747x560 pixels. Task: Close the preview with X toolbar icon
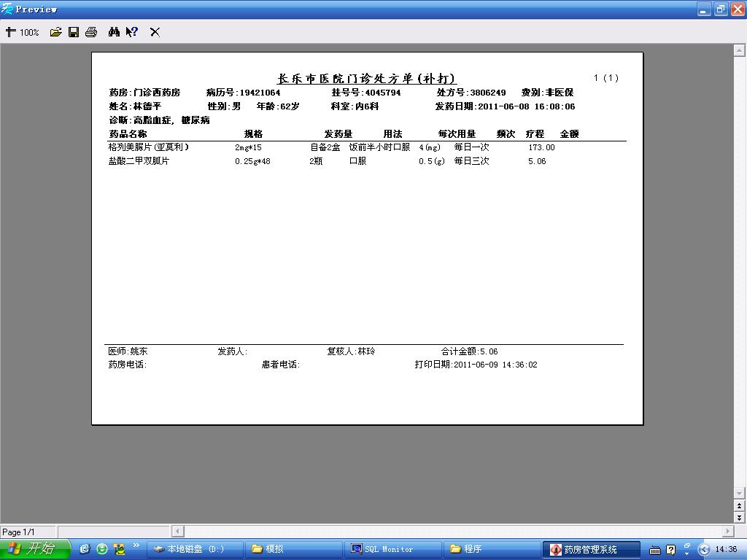(x=155, y=32)
